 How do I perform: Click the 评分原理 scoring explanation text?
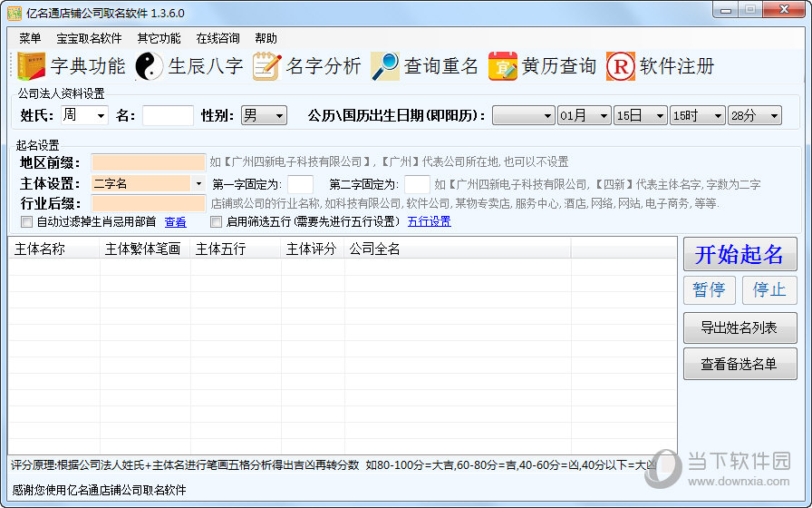(334, 465)
